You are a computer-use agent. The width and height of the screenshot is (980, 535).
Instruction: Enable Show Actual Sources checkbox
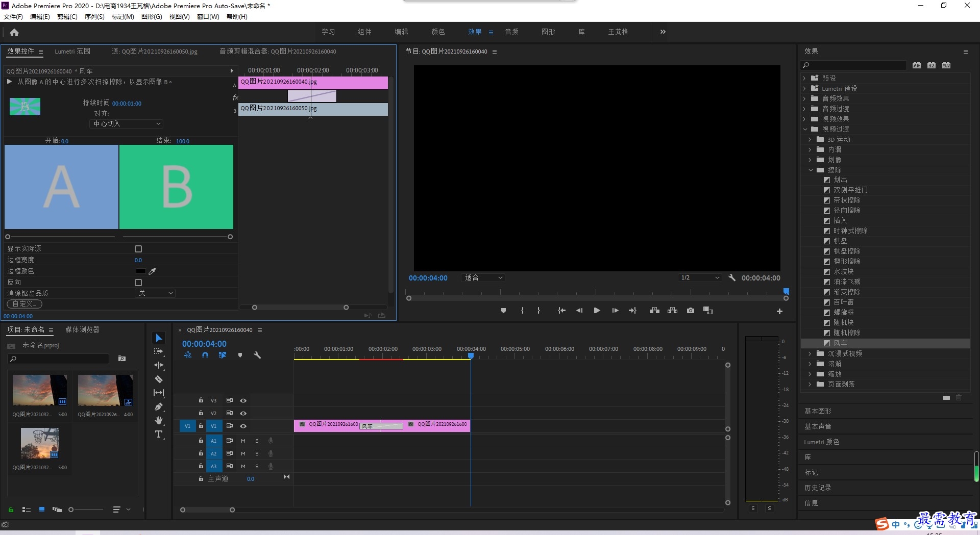pyautogui.click(x=138, y=249)
